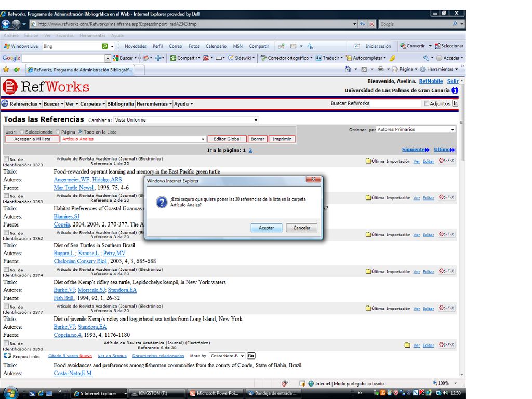Click the blue info icon beside the university name
The height and width of the screenshot is (399, 532).
pyautogui.click(x=455, y=90)
